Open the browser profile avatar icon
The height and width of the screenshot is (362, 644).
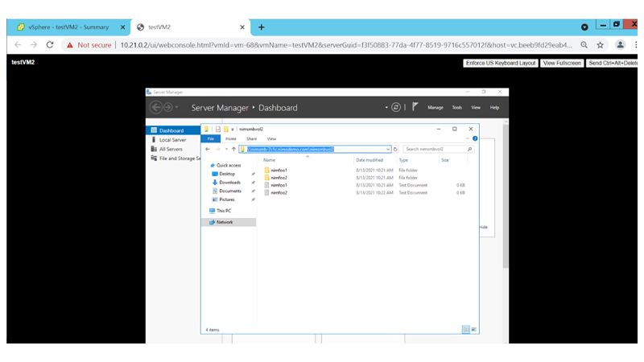(620, 45)
